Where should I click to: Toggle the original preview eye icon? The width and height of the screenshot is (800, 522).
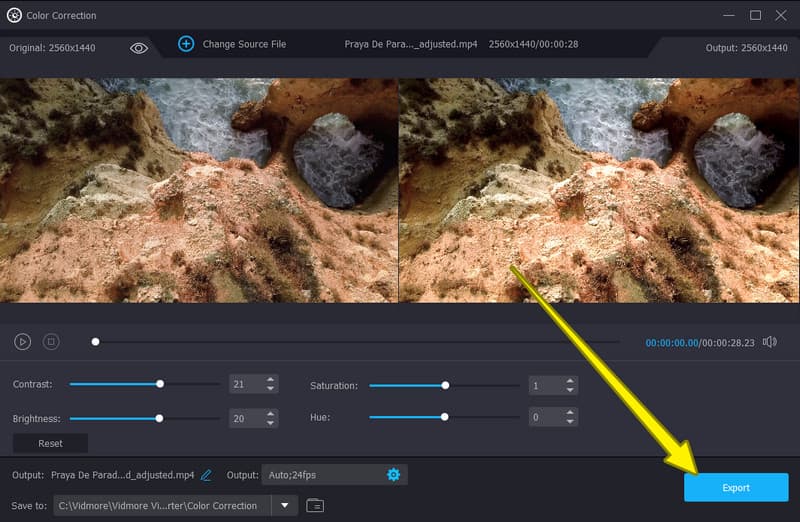coord(139,47)
